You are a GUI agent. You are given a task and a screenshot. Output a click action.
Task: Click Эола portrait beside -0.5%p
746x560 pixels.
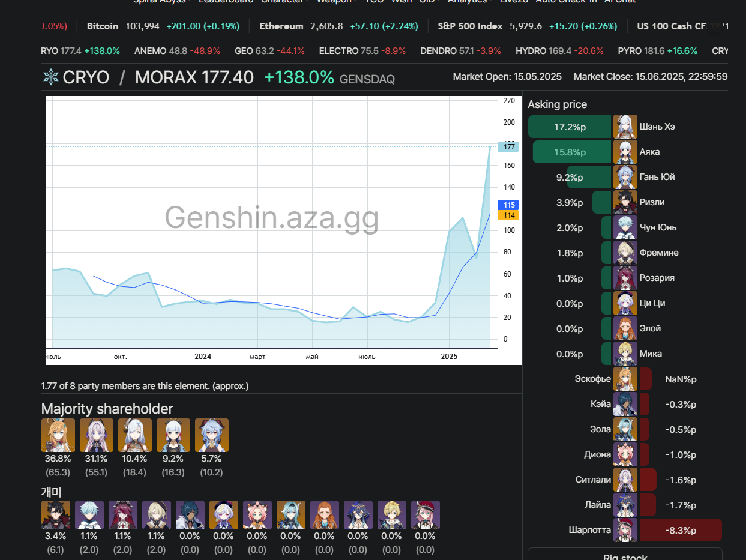625,429
